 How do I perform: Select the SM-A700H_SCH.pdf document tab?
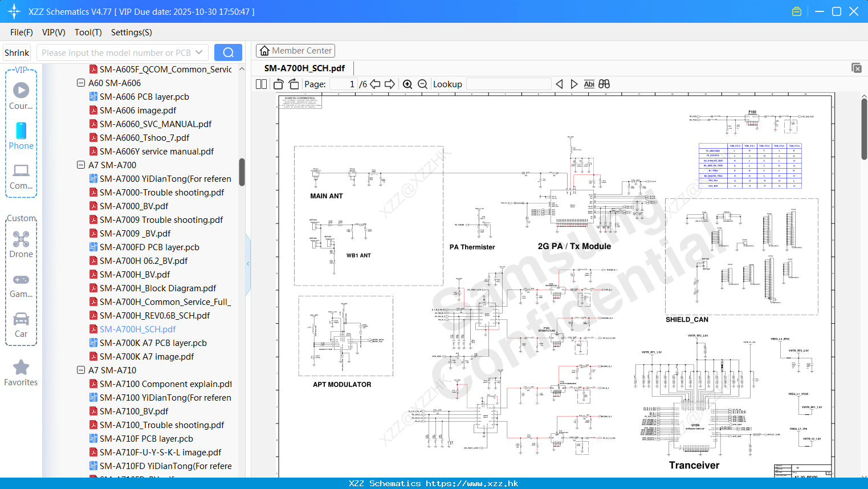point(304,68)
